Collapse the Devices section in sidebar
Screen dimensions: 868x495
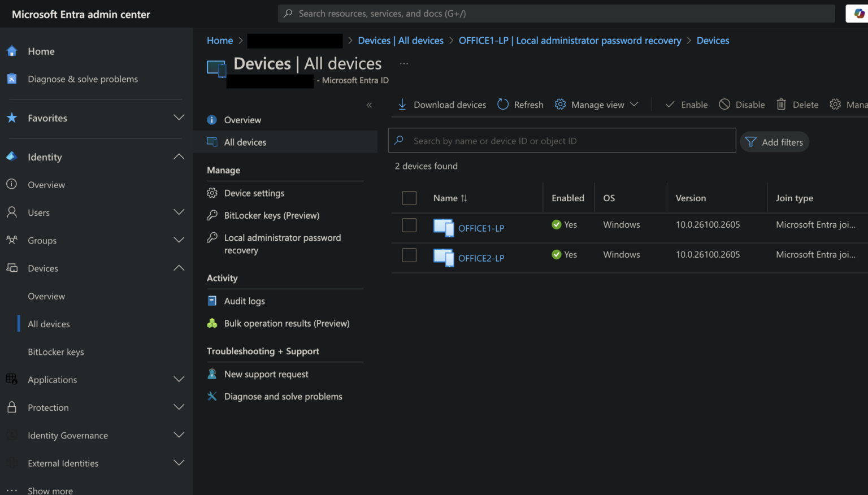pos(179,267)
